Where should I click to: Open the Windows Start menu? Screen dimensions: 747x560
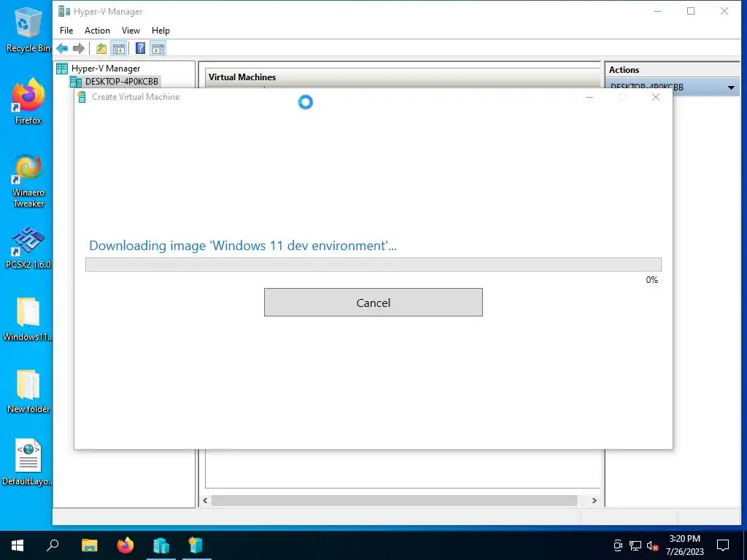(x=18, y=545)
